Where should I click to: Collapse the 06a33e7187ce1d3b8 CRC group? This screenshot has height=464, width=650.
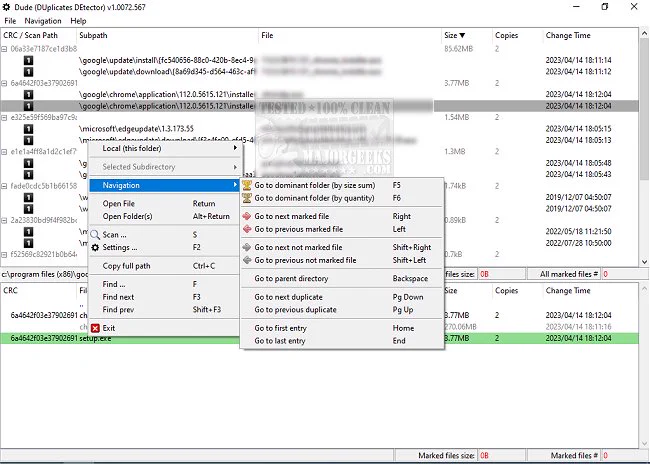(x=4, y=49)
